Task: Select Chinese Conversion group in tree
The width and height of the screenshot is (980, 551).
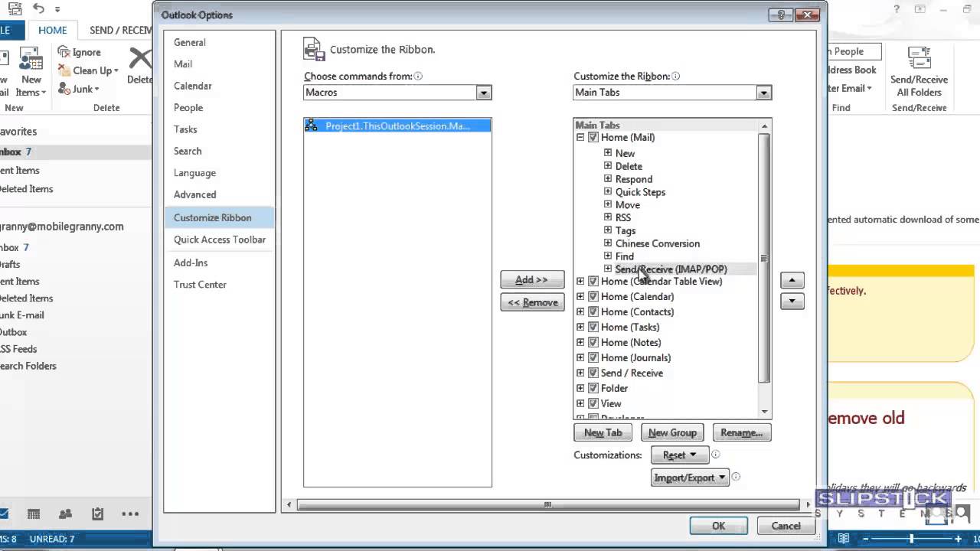Action: [657, 243]
